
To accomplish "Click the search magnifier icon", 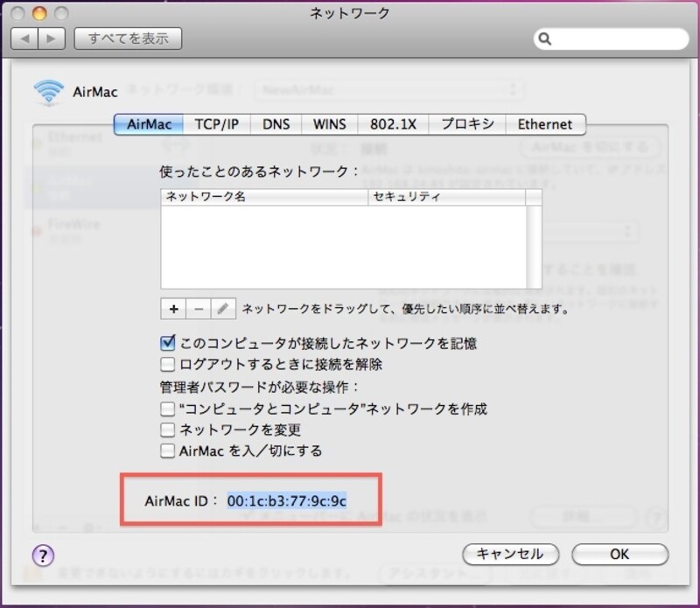I will [x=544, y=39].
